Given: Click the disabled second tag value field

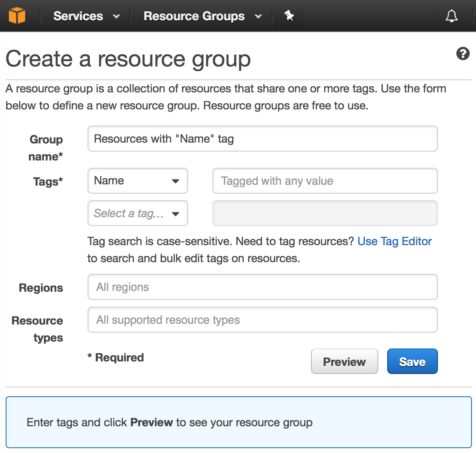Looking at the screenshot, I should pos(325,213).
